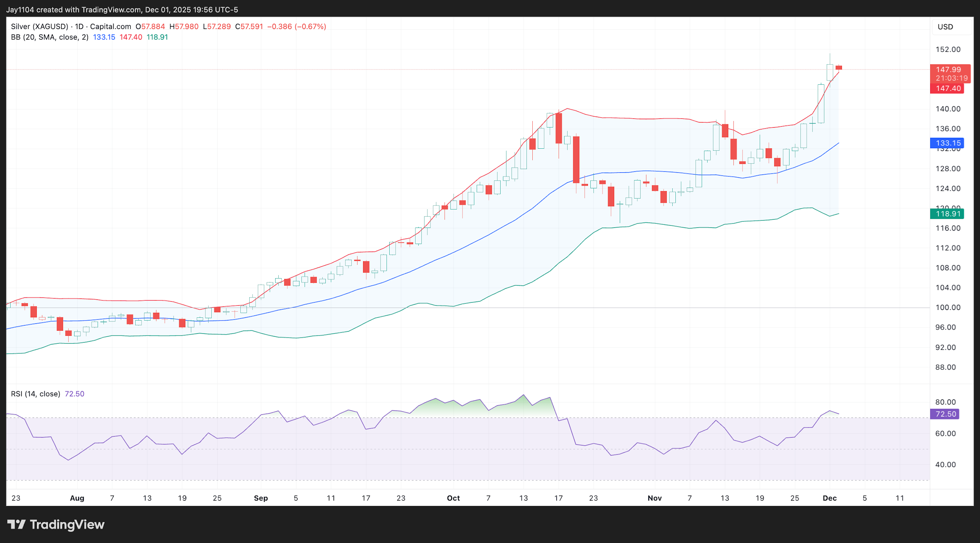This screenshot has height=543, width=980.
Task: Click the Silver (XAGUSD) symbol title
Action: coord(39,27)
